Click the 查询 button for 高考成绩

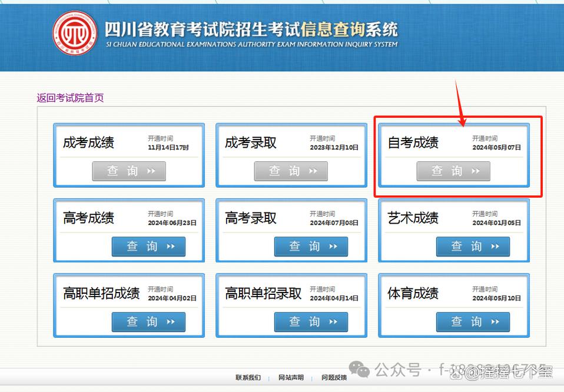point(148,247)
